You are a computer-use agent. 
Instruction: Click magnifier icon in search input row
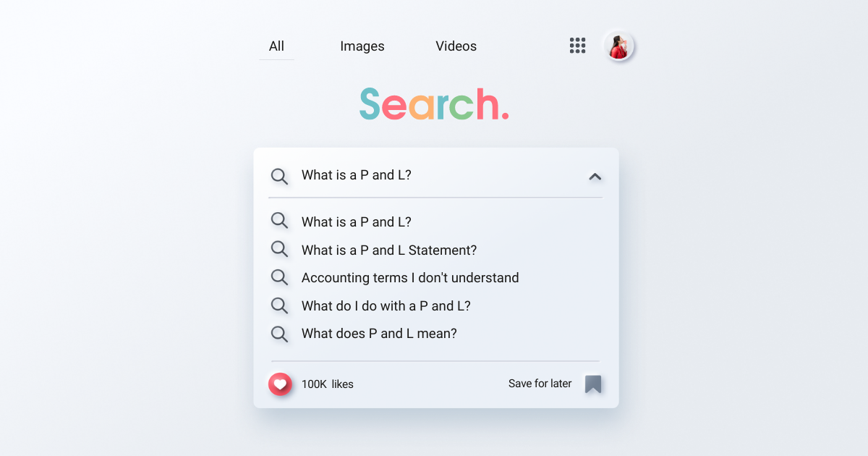click(279, 176)
